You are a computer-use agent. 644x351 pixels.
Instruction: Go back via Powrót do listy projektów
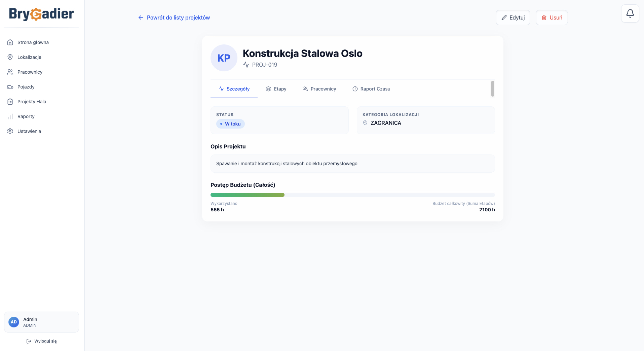[174, 17]
